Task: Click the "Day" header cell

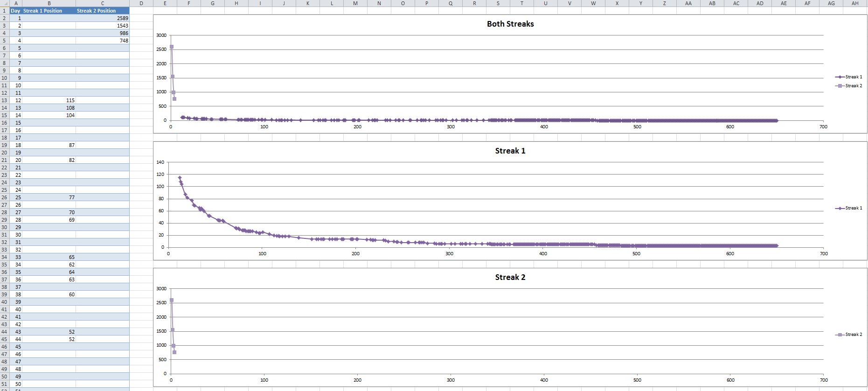Action: click(x=15, y=11)
